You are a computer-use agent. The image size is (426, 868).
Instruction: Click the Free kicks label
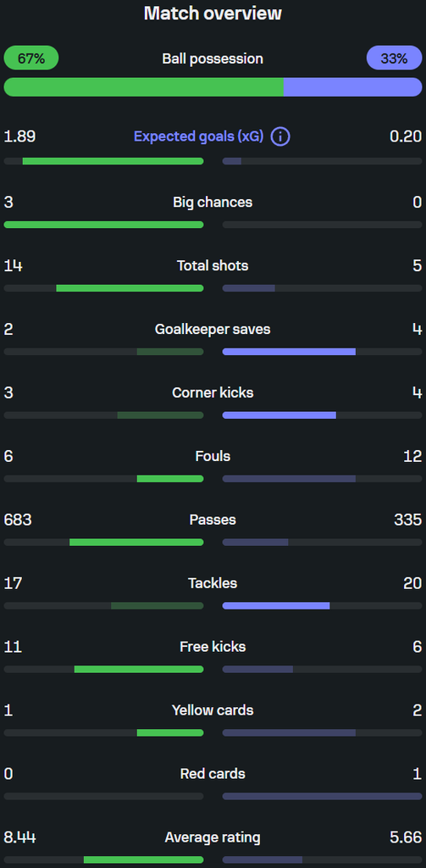coord(213,647)
